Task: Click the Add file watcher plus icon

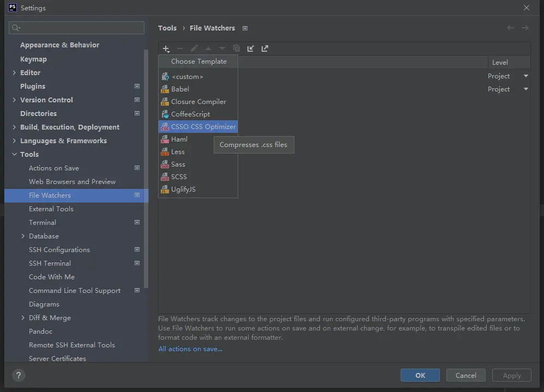Action: pyautogui.click(x=166, y=48)
